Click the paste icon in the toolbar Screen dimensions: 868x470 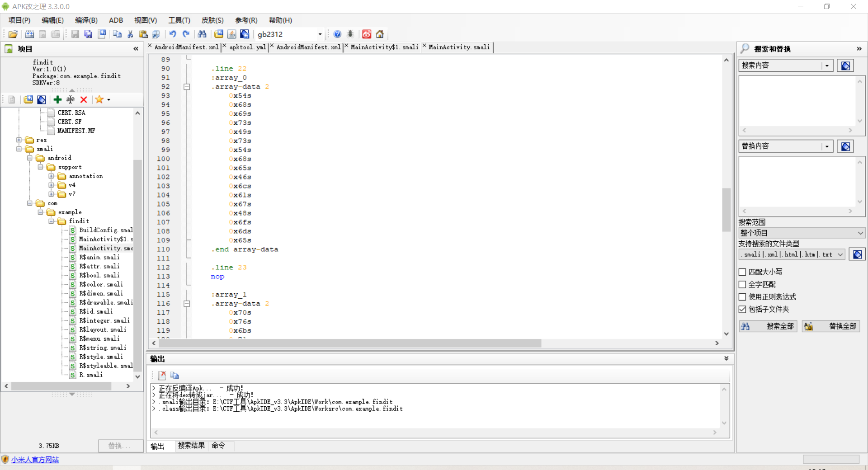[x=143, y=34]
